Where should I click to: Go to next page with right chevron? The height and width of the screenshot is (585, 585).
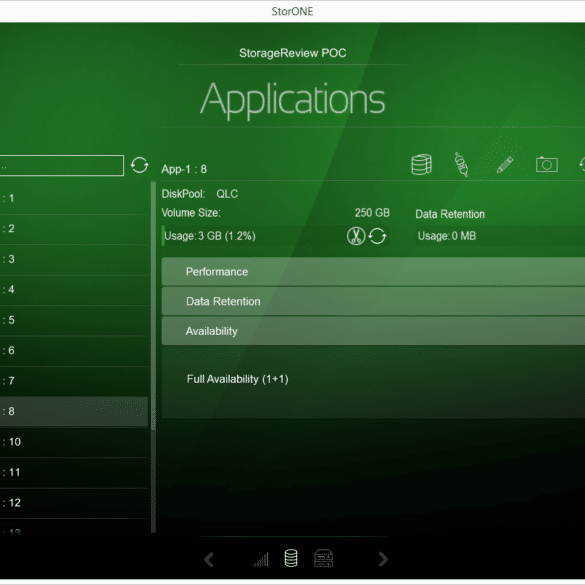point(383,559)
